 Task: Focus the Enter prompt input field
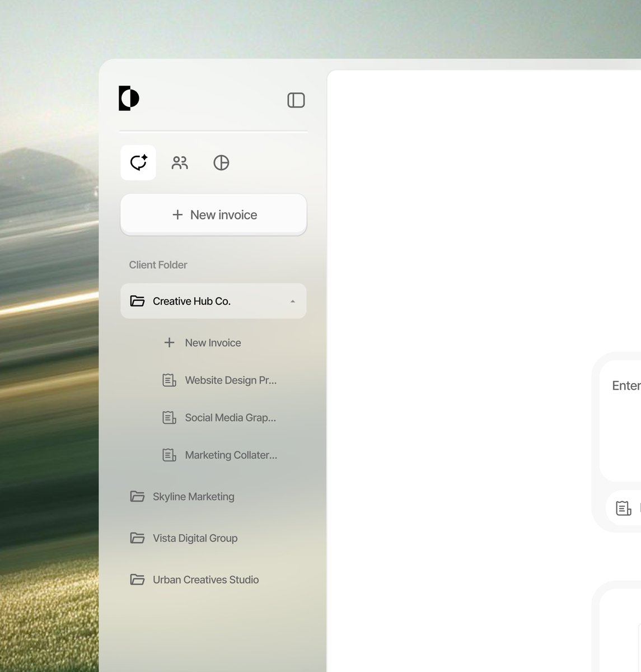(620, 420)
